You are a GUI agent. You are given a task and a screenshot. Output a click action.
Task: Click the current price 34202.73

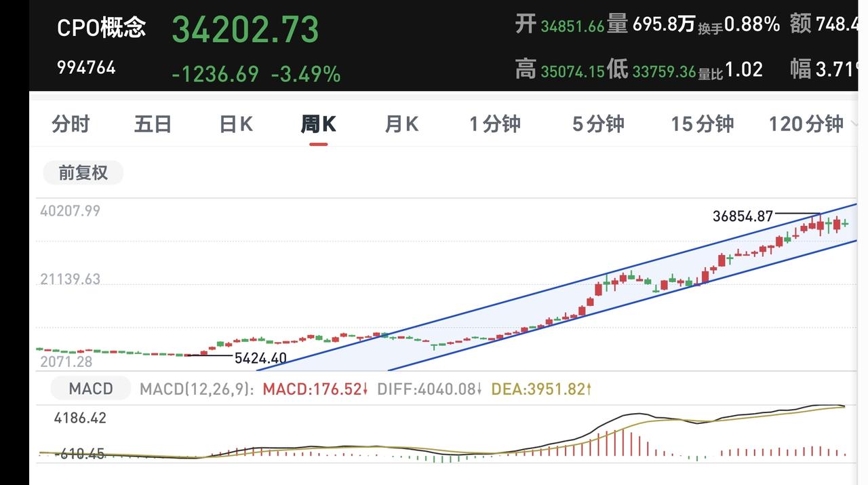click(x=245, y=29)
